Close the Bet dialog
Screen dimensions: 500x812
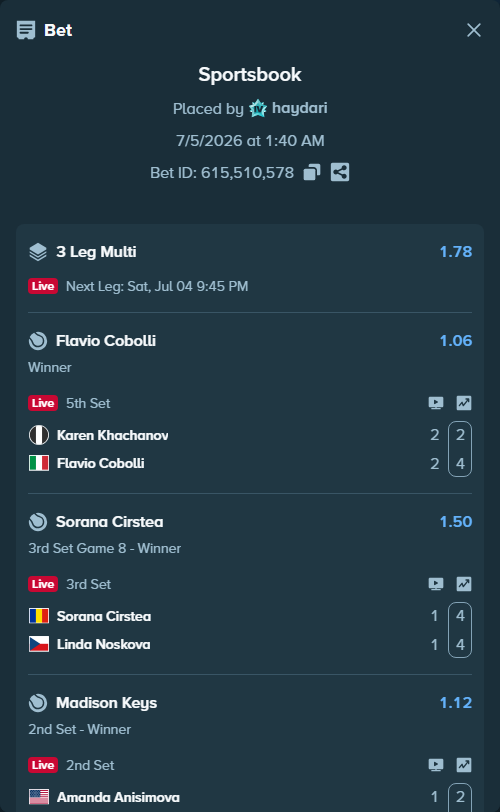coord(474,30)
